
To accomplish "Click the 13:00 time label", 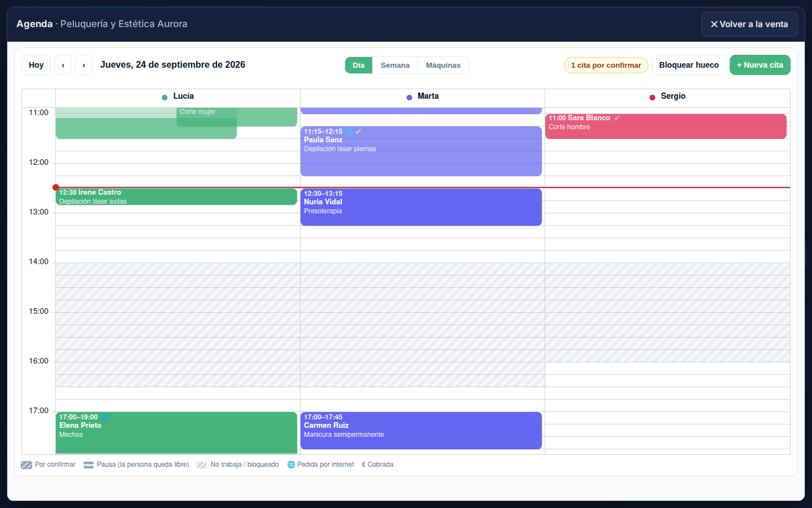I will (39, 212).
